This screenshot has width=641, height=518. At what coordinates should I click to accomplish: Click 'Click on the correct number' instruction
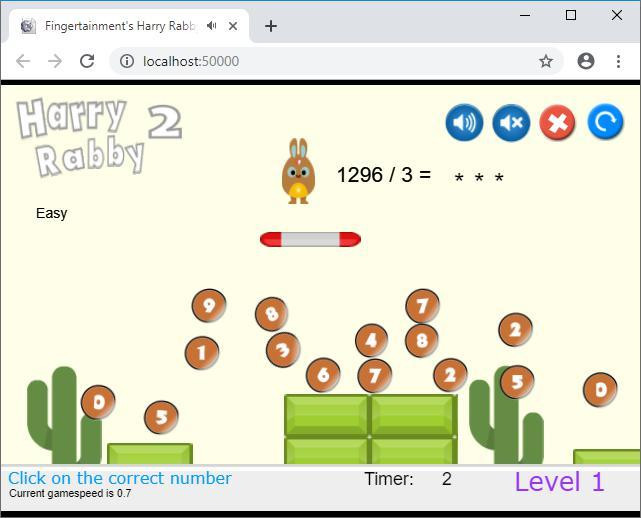point(120,478)
